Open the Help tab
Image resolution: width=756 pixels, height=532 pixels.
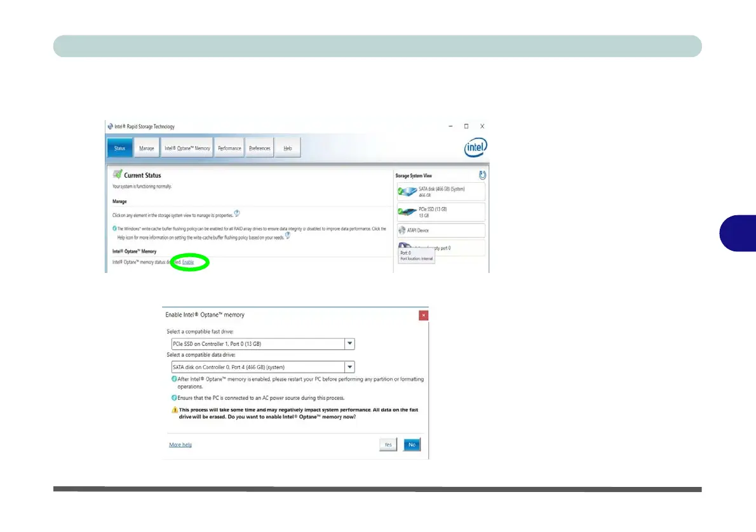click(288, 148)
